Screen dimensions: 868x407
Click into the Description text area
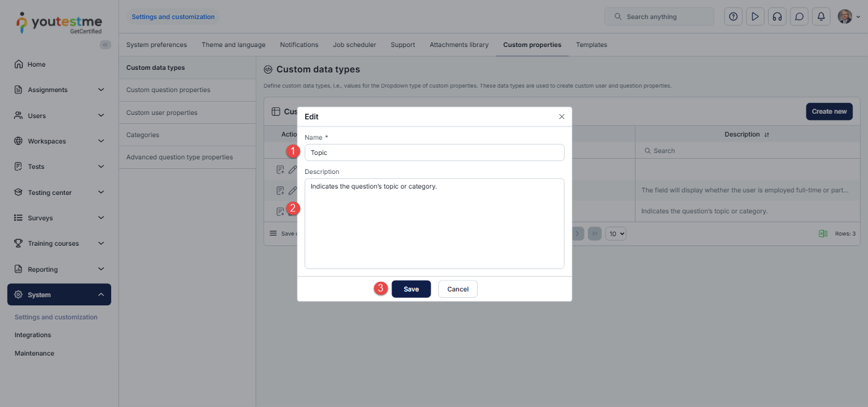click(435, 224)
